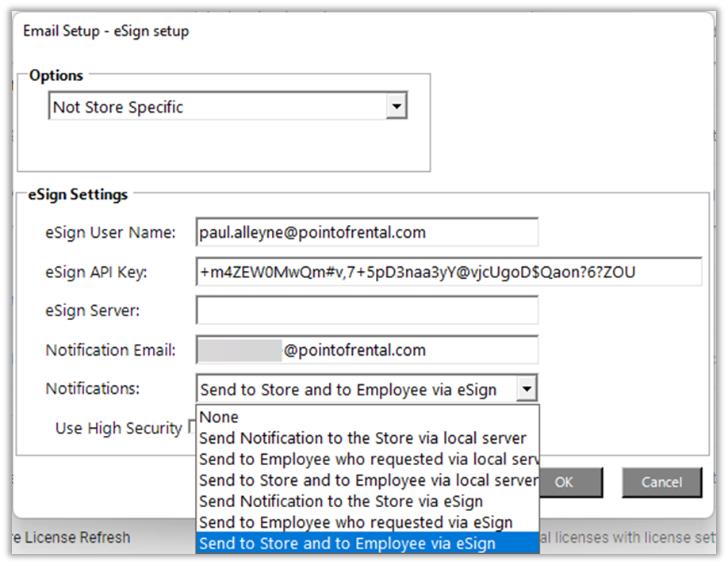Choose Send to Store and to Employee via local server
728x565 pixels.
click(368, 480)
